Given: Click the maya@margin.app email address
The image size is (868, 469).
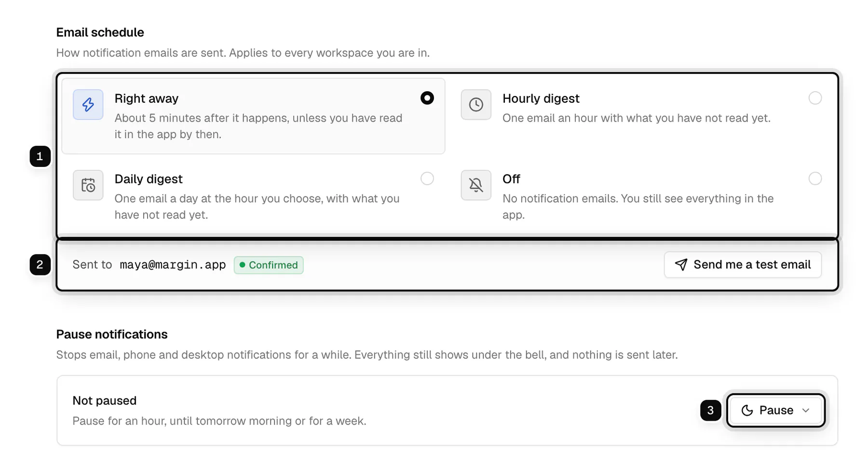Looking at the screenshot, I should [x=173, y=264].
